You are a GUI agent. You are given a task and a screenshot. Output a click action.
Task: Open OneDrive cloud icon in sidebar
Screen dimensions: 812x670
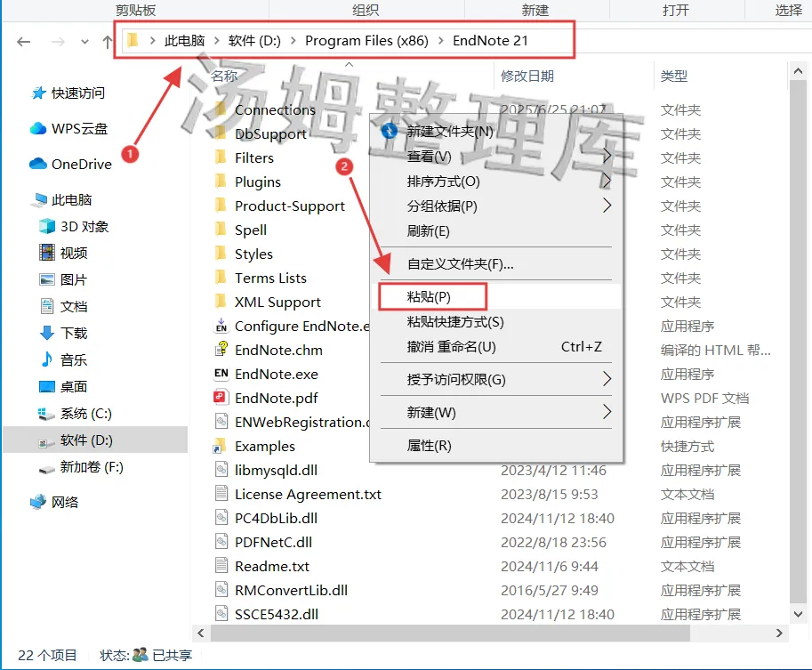click(38, 164)
